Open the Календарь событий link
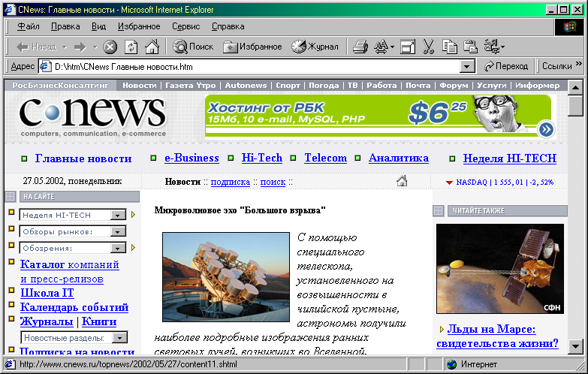Image resolution: width=588 pixels, height=374 pixels. [74, 307]
